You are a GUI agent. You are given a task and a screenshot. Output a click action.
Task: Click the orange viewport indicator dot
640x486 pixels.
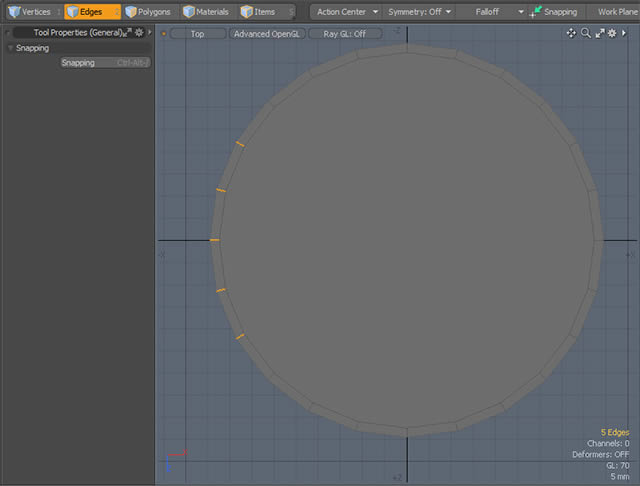point(164,34)
